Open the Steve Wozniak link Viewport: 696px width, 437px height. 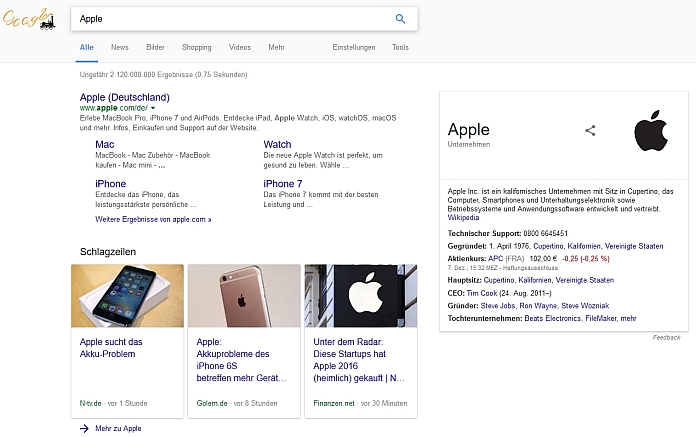tap(585, 306)
